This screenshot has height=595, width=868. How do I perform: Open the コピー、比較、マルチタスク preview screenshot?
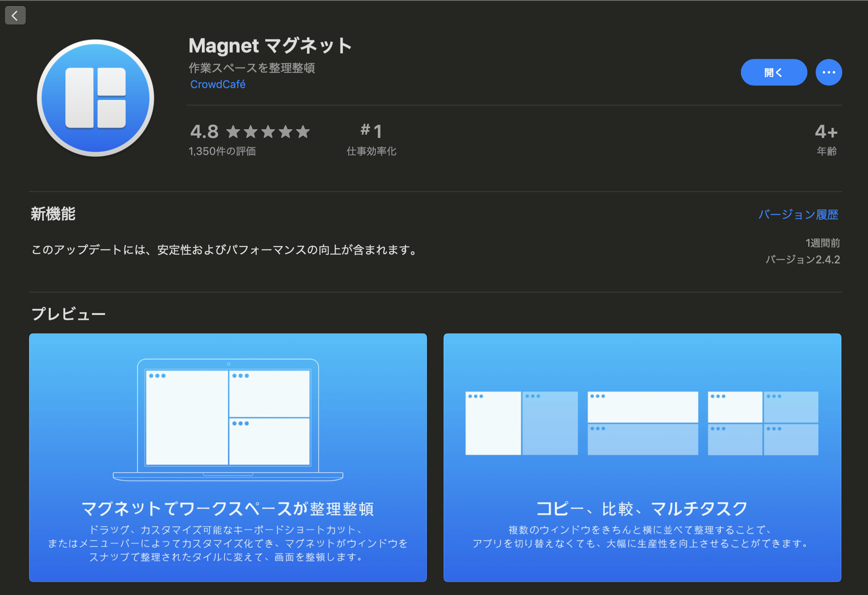pyautogui.click(x=642, y=457)
